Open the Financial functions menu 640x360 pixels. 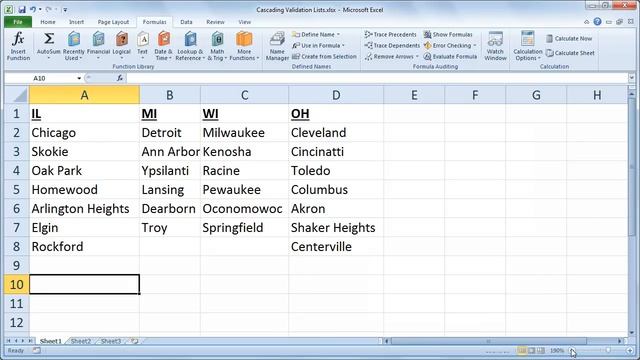[98, 46]
